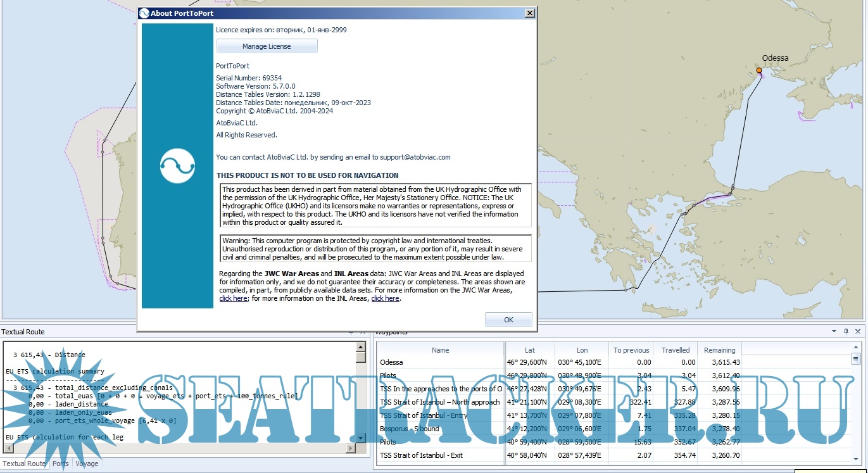Click the PortToPort logo in the dialog sidebar
Viewport: 868px width, 473px height.
coord(177,166)
